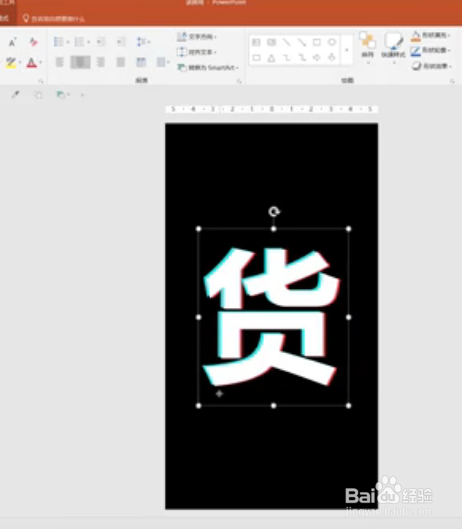This screenshot has height=529, width=462.
Task: Open the font dialog launcher
Action: coord(41,81)
